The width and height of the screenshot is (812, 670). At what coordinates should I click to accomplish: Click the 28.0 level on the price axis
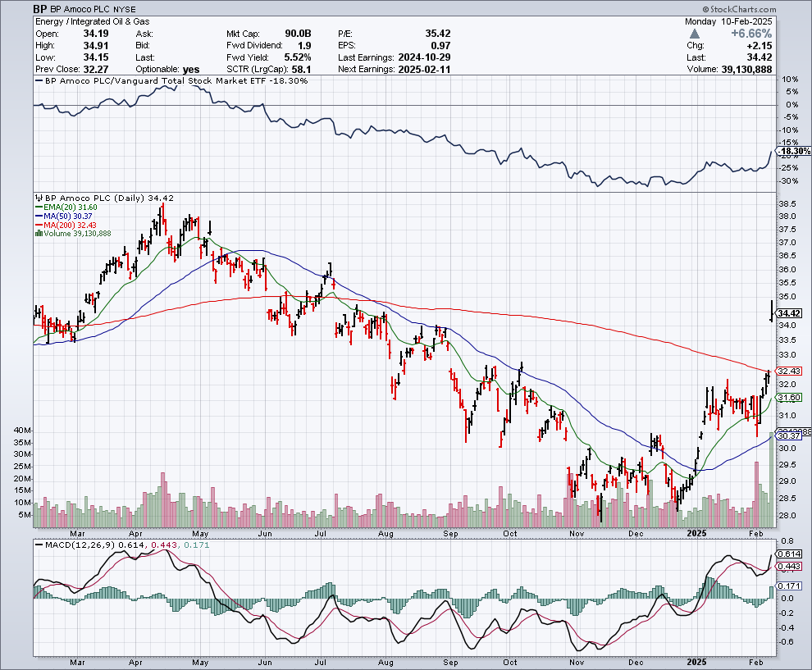787,515
